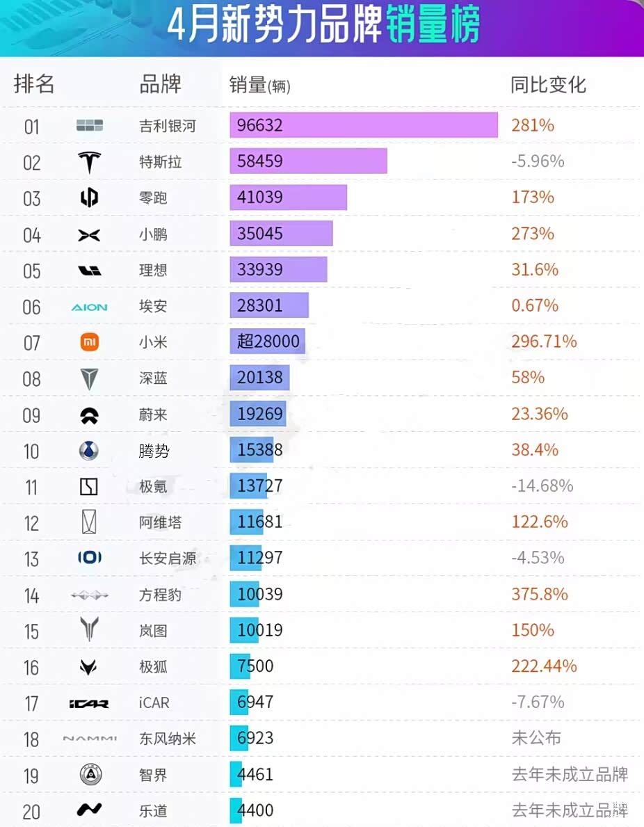Click the iCAR logo icon
This screenshot has height=827, width=644.
coord(89,703)
